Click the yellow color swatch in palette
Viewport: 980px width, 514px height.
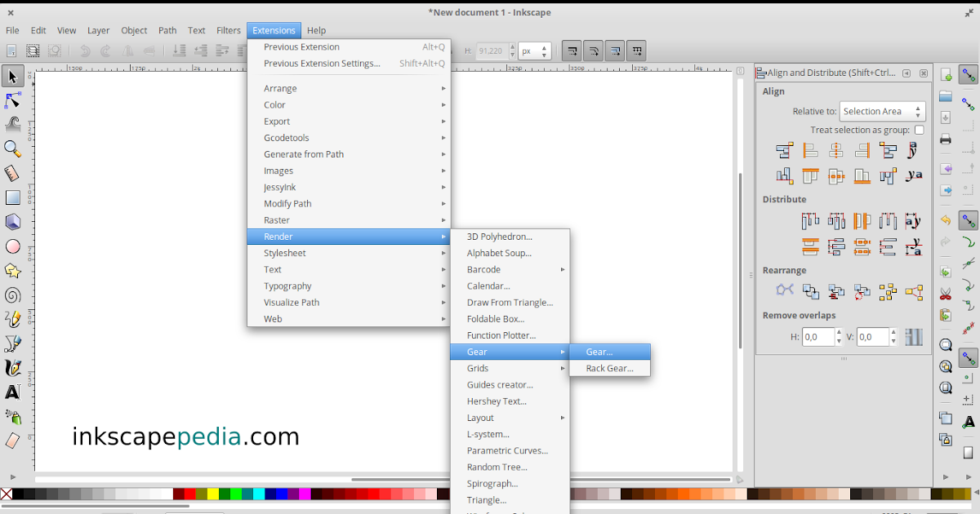[213, 494]
